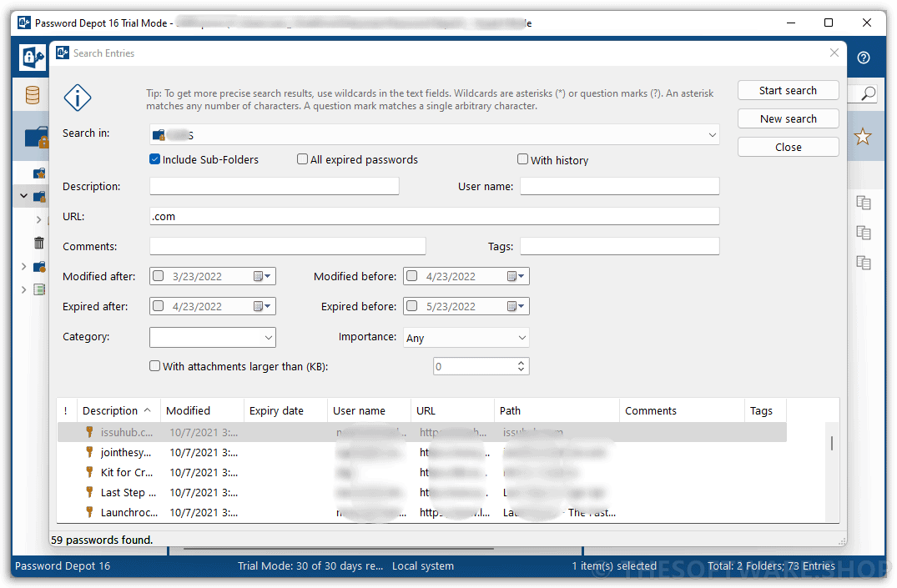Image resolution: width=897 pixels, height=588 pixels.
Task: Select the starred favorites folder in the tree
Action: tap(39, 173)
